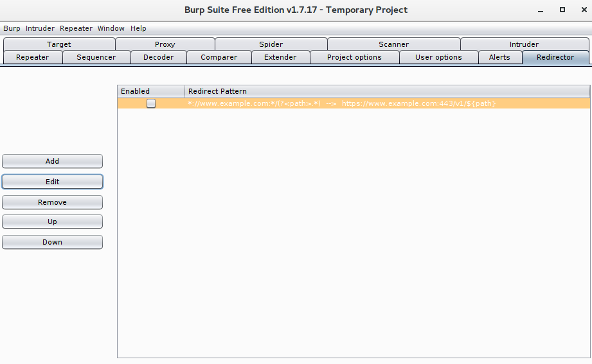The height and width of the screenshot is (364, 592).
Task: Close the Burp Suite window
Action: (x=584, y=10)
